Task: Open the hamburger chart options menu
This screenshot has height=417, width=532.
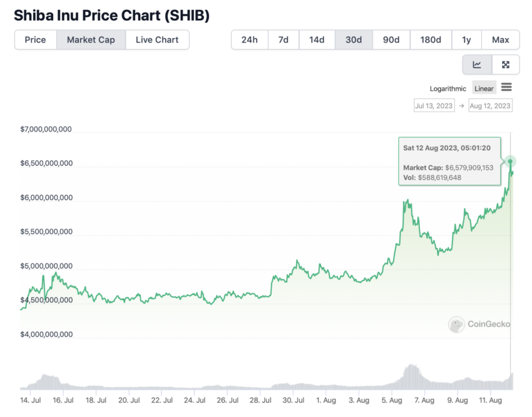Action: tap(506, 88)
